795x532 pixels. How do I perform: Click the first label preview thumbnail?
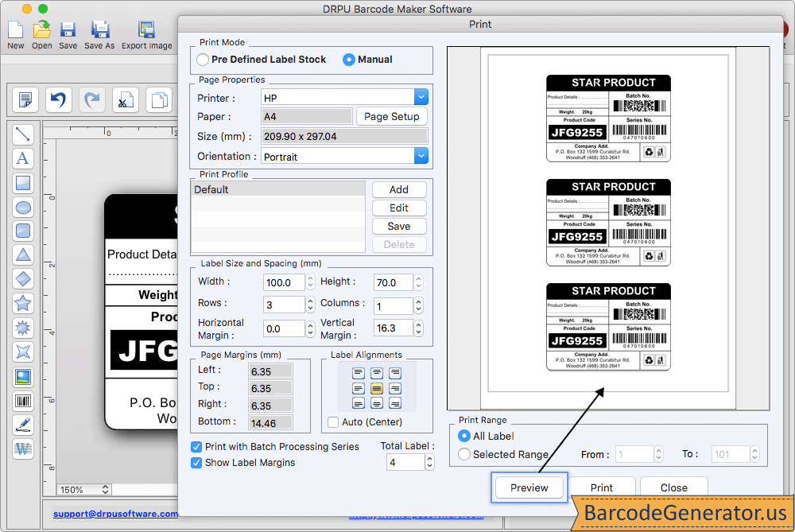point(608,118)
